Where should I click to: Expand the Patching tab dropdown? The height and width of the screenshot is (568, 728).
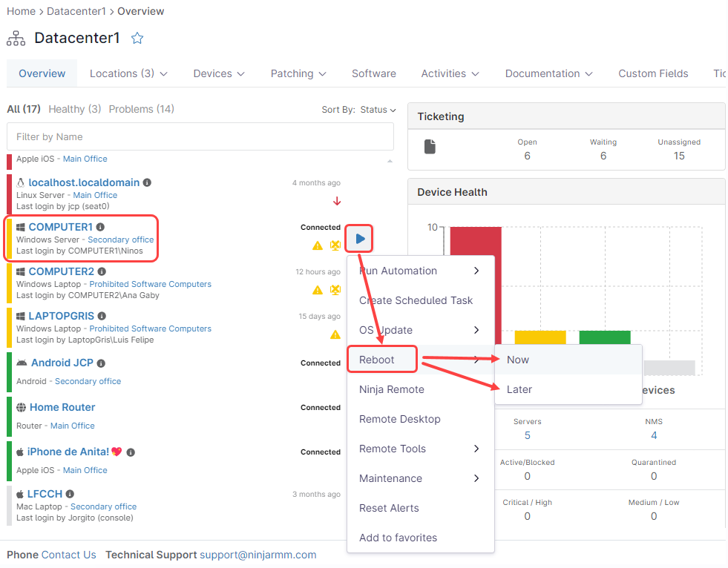pos(322,74)
